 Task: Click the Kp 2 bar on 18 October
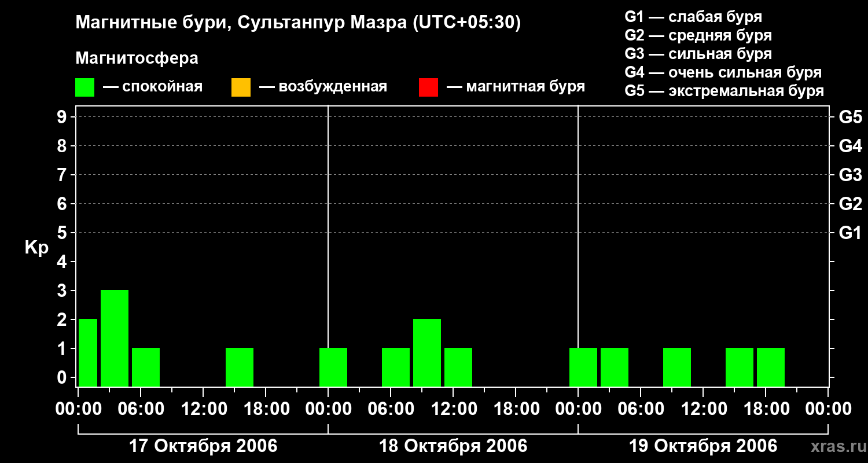point(427,352)
